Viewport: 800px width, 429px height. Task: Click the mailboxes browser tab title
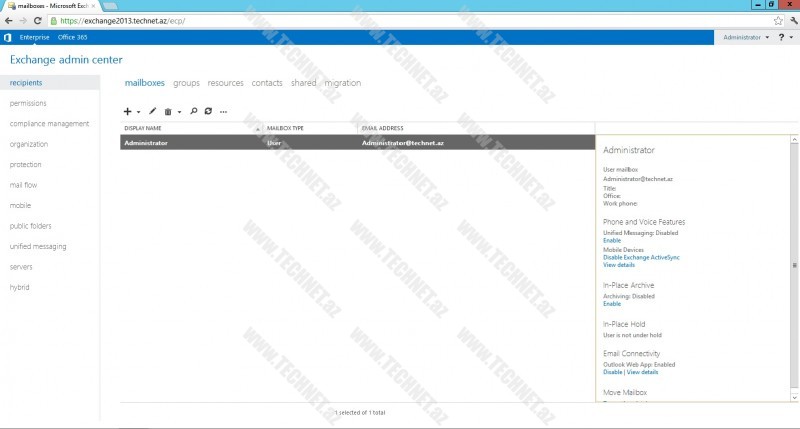(x=53, y=6)
